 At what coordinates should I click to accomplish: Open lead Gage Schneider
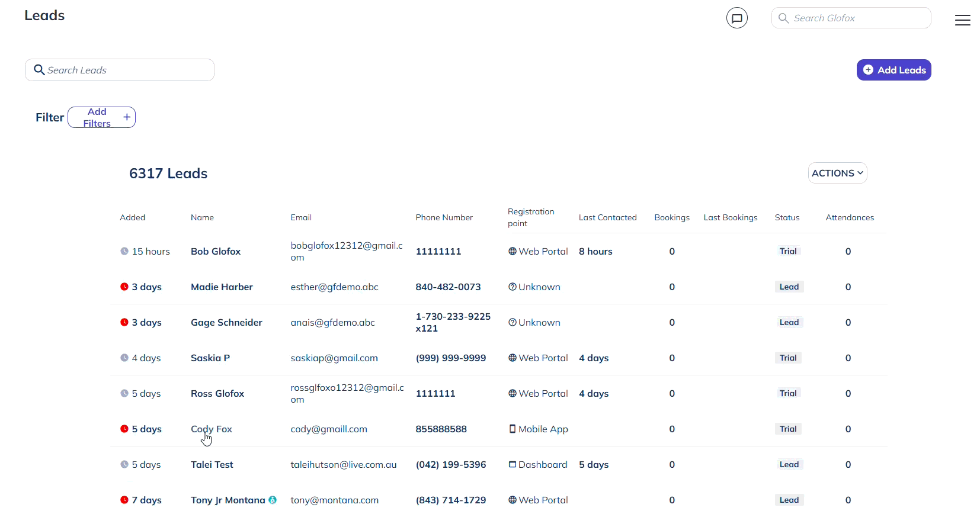pos(226,322)
